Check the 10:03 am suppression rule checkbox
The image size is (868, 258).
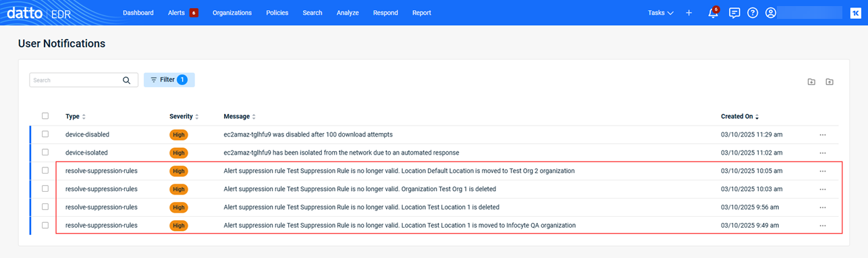pos(45,189)
